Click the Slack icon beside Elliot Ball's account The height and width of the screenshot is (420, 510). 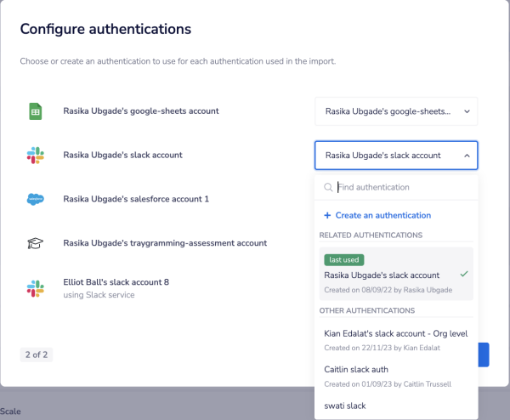35,287
